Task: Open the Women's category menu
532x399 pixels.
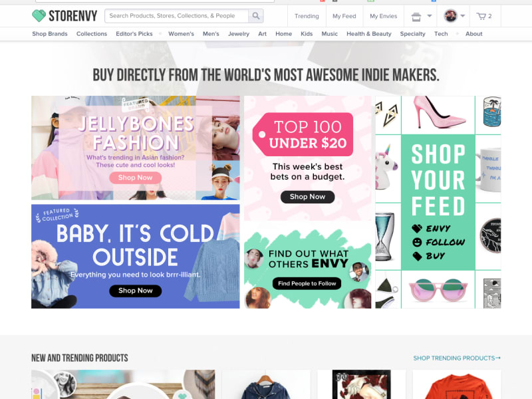Action: click(181, 34)
